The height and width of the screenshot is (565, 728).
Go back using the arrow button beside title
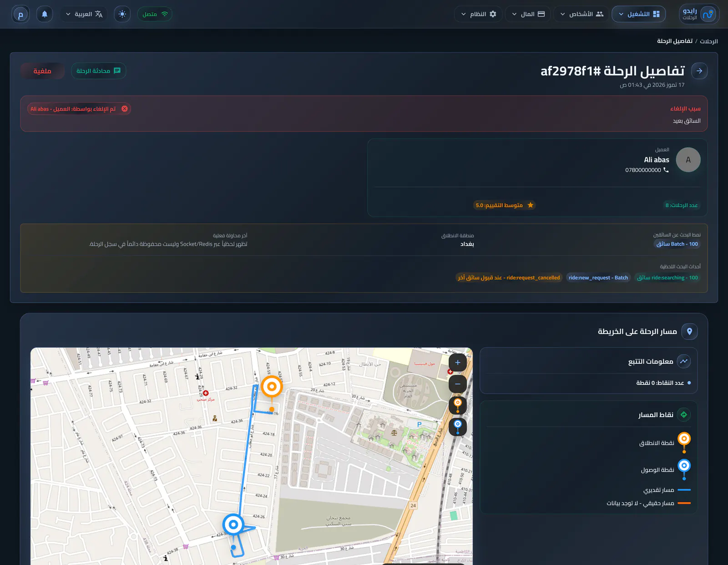pos(699,71)
